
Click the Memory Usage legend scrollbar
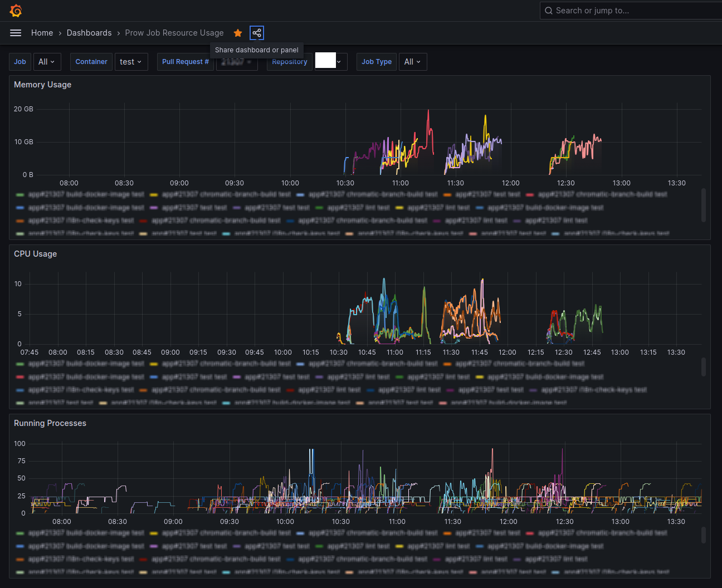pyautogui.click(x=704, y=205)
